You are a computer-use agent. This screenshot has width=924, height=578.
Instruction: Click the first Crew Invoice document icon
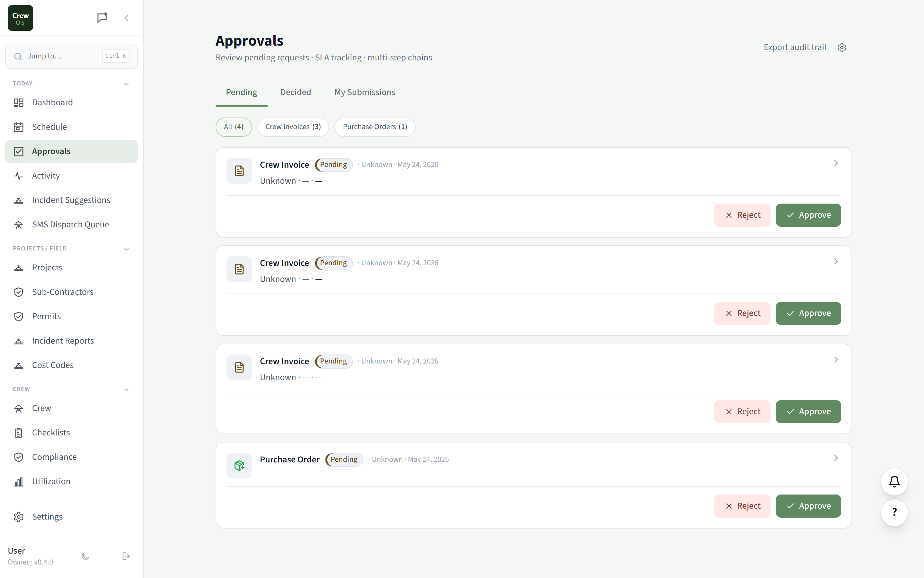pos(239,171)
